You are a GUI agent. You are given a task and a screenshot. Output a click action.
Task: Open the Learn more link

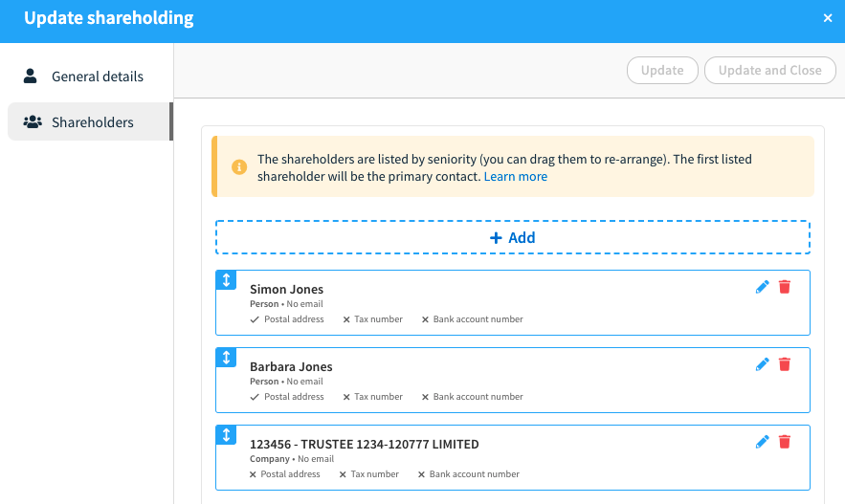click(515, 177)
